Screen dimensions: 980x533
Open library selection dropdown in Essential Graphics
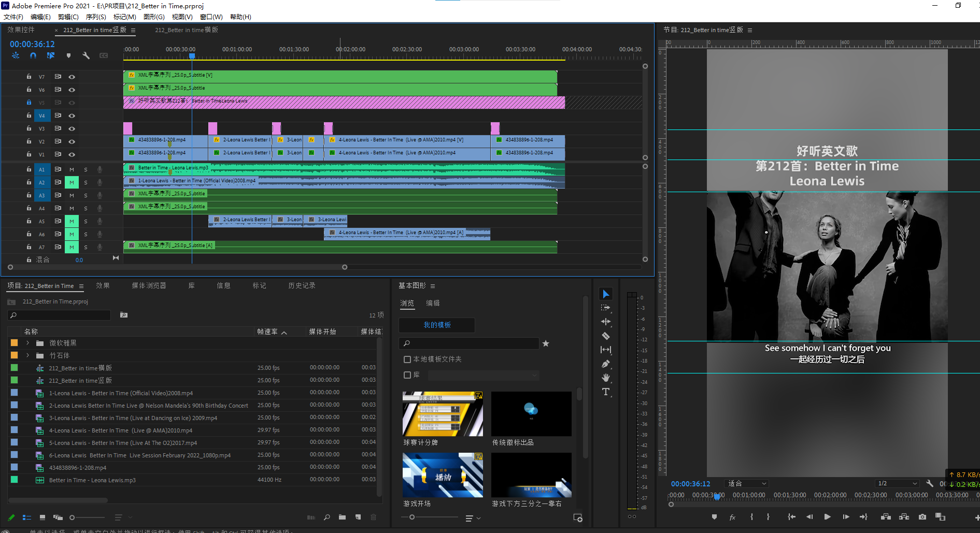484,375
